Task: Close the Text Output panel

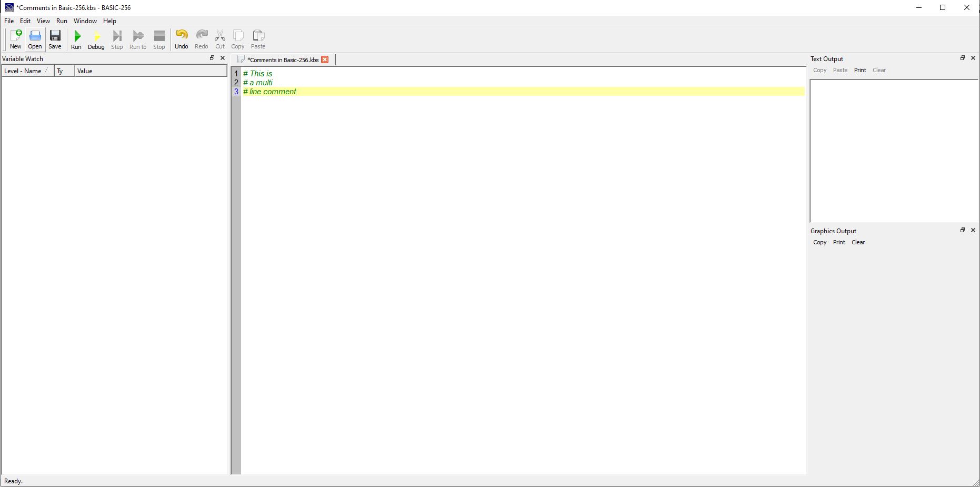Action: point(973,58)
